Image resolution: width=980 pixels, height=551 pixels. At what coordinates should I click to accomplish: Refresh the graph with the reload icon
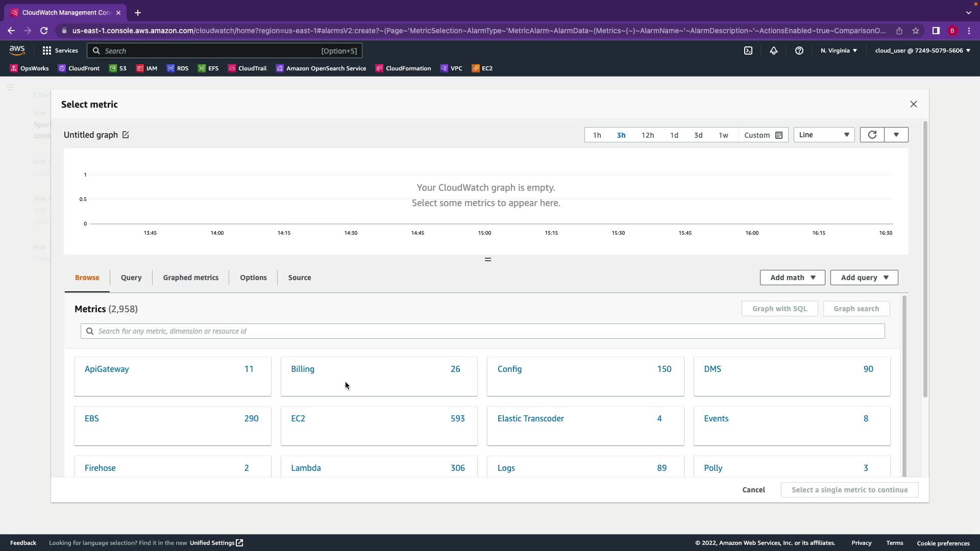coord(872,135)
